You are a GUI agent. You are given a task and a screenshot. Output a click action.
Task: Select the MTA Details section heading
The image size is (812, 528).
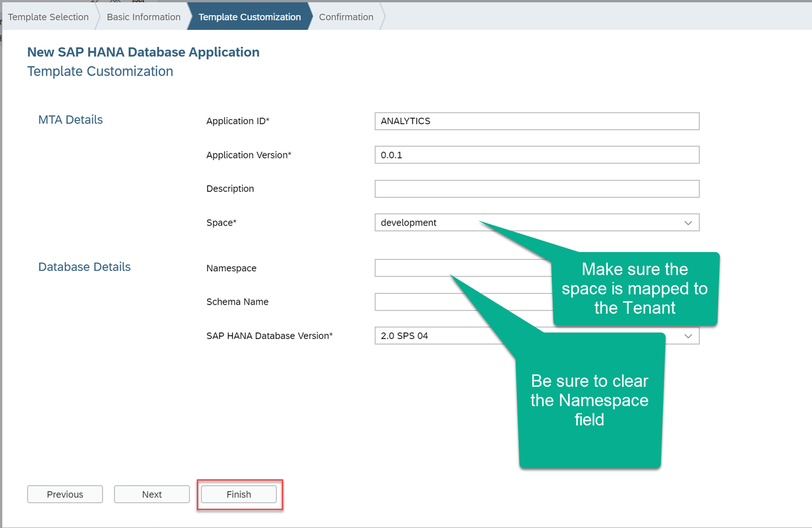pyautogui.click(x=70, y=120)
